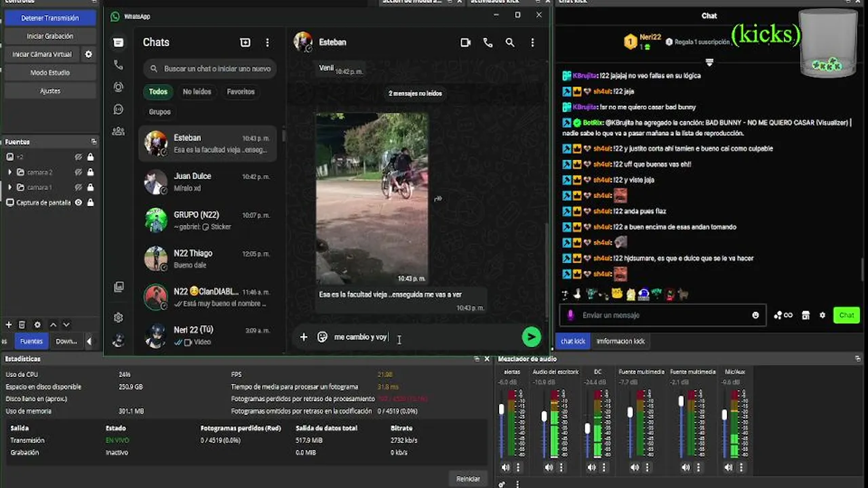Enter Modo Estudio

click(x=50, y=73)
